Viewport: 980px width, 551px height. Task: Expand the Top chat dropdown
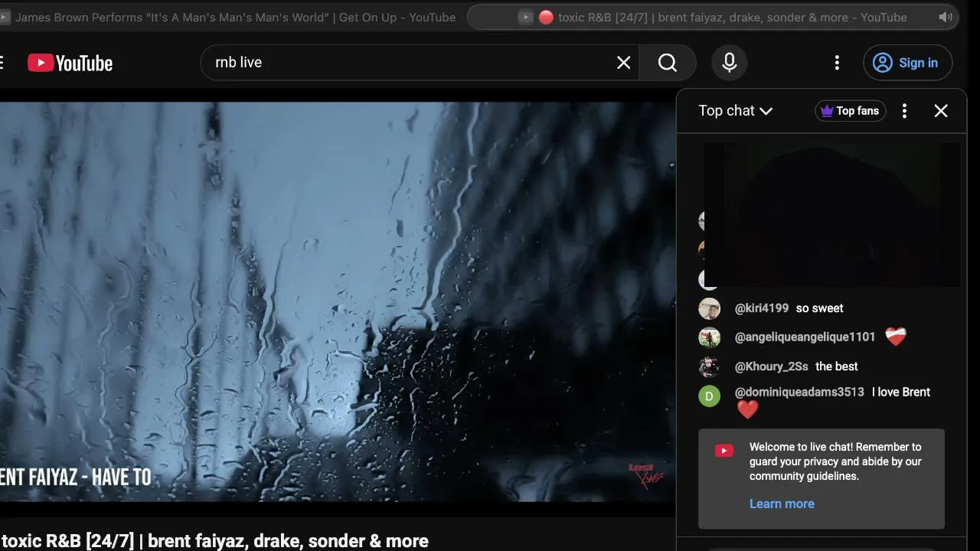click(x=736, y=111)
